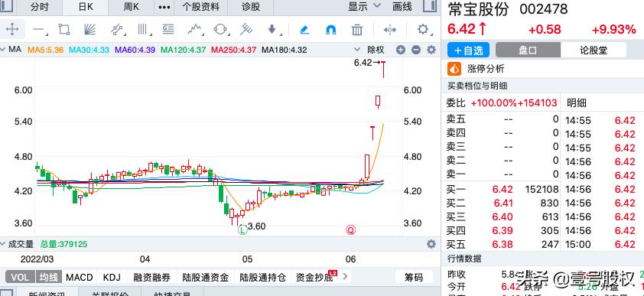Select the VOL indicator
The height and width of the screenshot is (296, 644).
pos(20,277)
